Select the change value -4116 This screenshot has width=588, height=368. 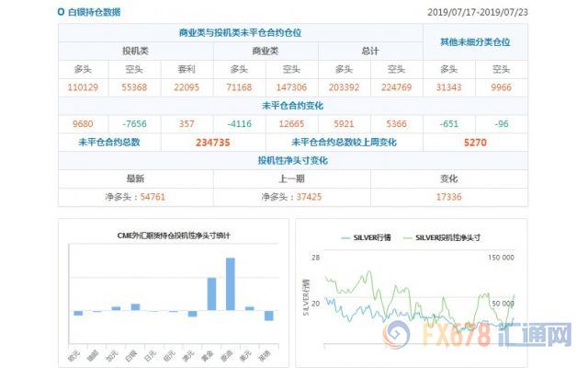pyautogui.click(x=239, y=124)
